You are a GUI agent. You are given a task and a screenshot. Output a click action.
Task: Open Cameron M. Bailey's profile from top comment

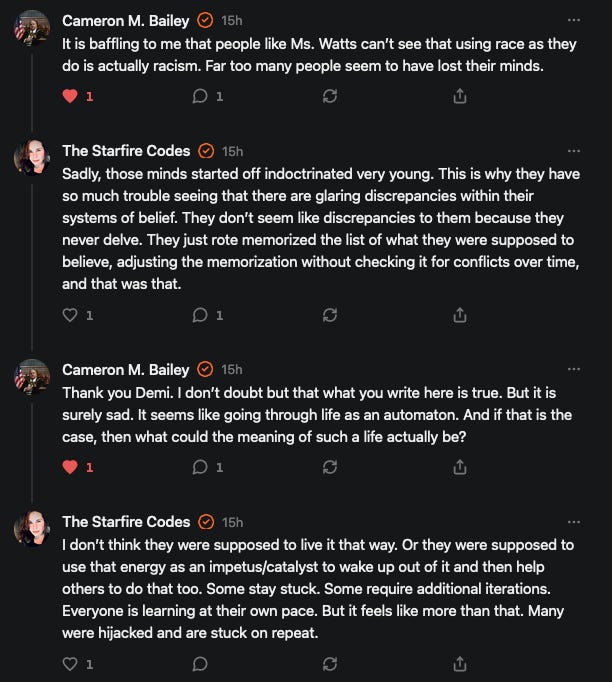(x=126, y=20)
